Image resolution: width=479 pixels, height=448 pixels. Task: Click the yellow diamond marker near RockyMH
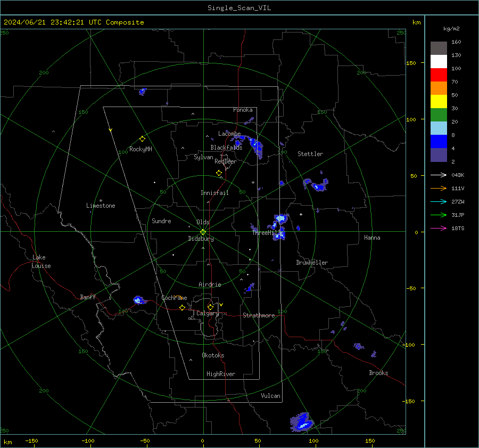point(142,139)
